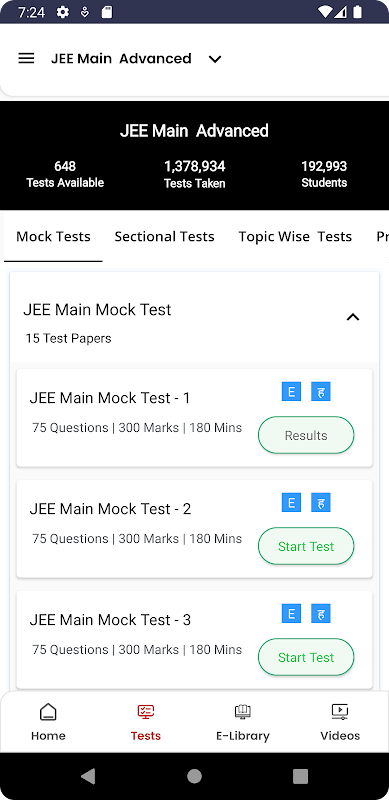
Task: Choose Hindi language for Mock Test - 2
Action: 321,503
